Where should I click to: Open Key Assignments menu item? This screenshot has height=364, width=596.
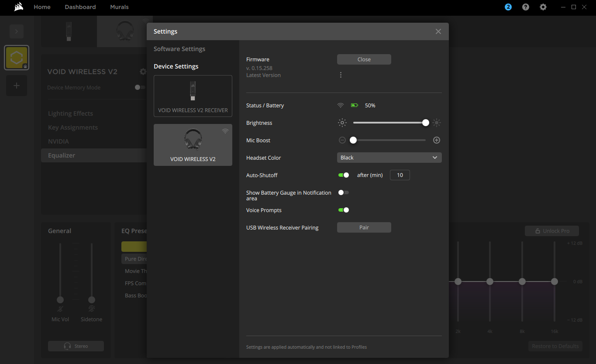click(73, 127)
